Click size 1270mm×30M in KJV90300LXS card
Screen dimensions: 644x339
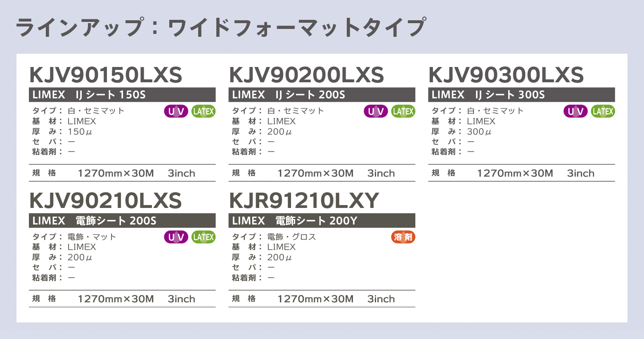click(x=515, y=173)
